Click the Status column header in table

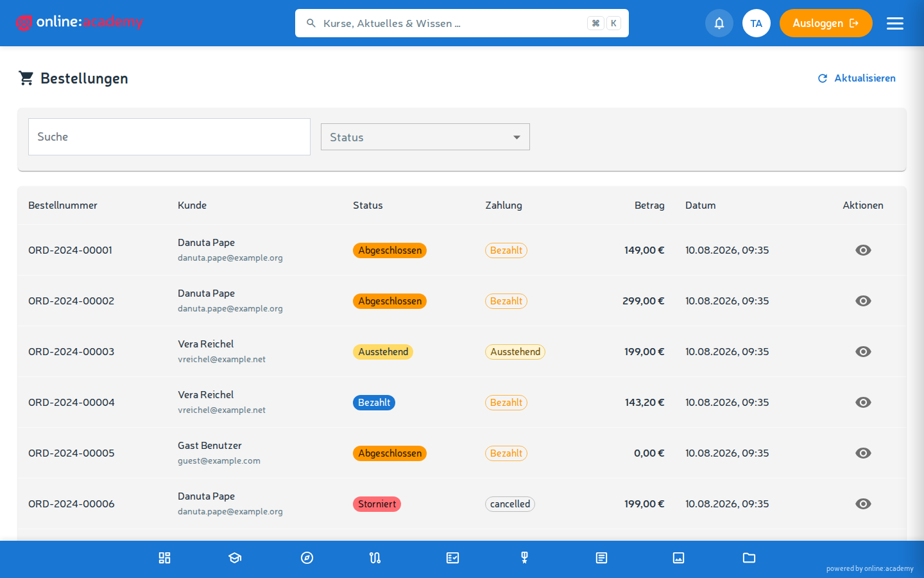(368, 206)
